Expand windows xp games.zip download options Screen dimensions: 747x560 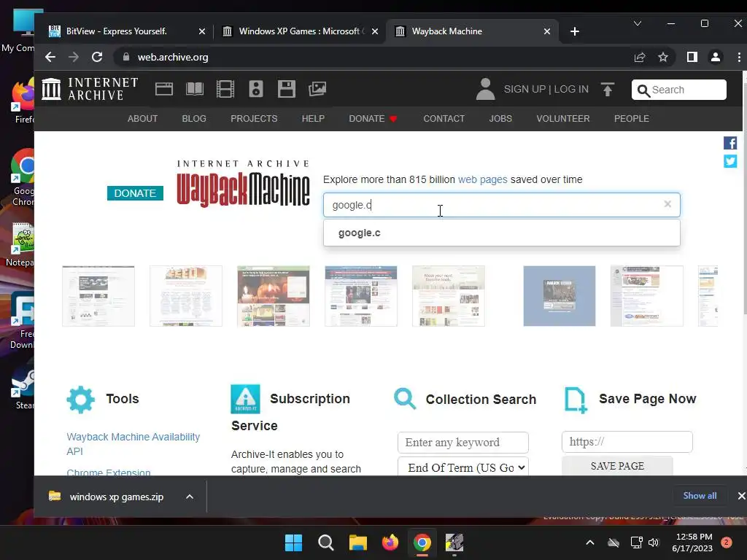pos(190,497)
